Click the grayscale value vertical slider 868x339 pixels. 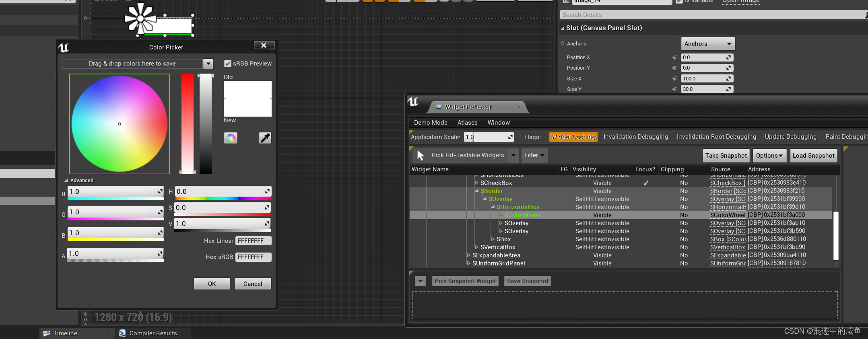206,124
